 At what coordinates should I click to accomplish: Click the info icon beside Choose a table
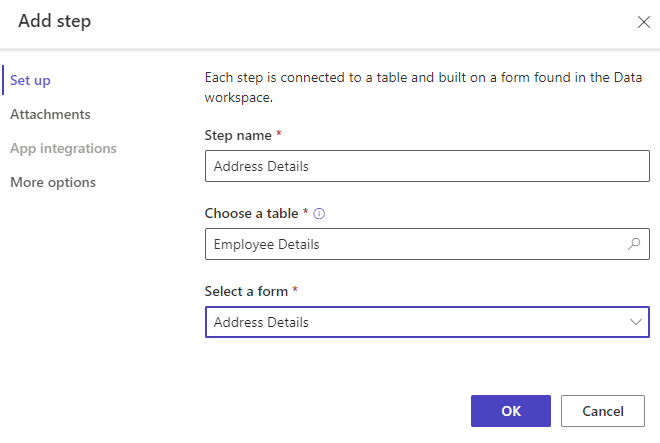pos(320,213)
